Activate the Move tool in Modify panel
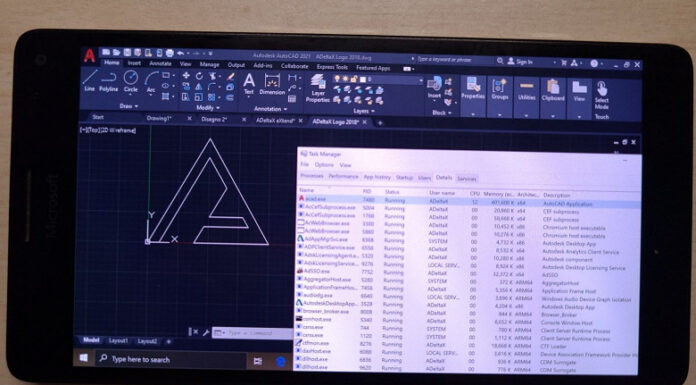The image size is (696, 385). (x=186, y=75)
